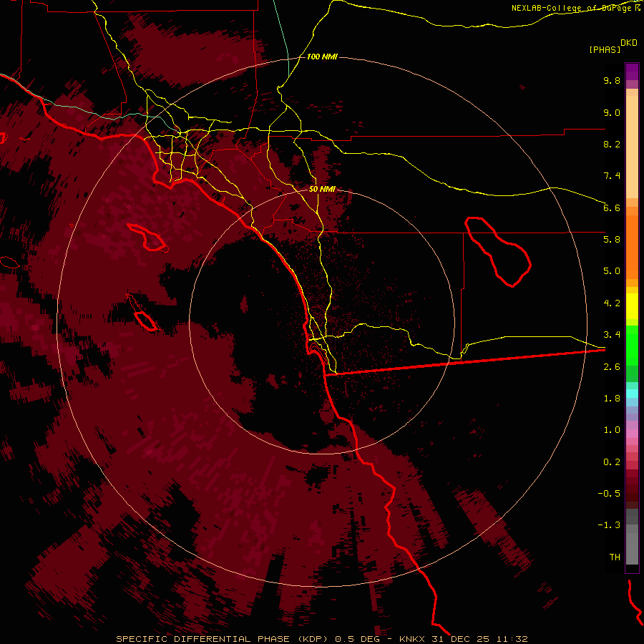Click the 9.0 value on the scale

coord(612,112)
